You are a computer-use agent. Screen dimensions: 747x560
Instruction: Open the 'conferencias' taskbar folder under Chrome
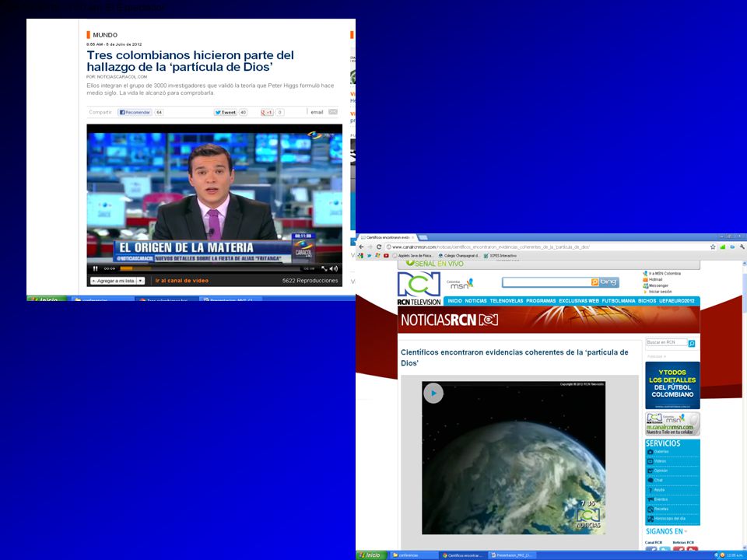(414, 555)
